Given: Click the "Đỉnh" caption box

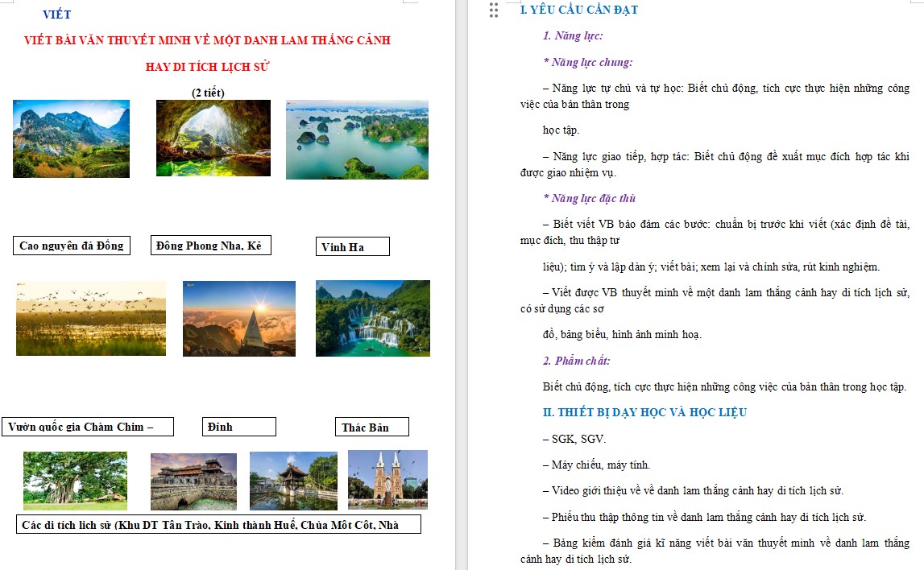Looking at the screenshot, I should coord(238,426).
